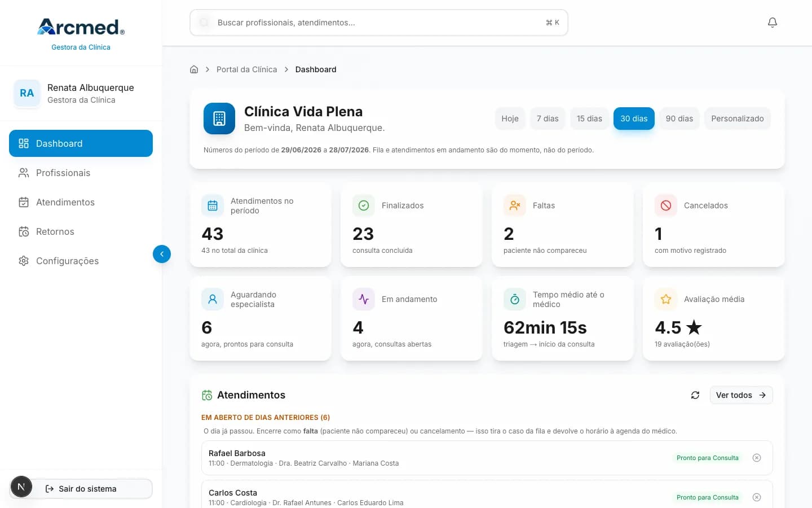Open the Rafael Barbosa appointment row
Screen dimensions: 812x508
click(487, 458)
